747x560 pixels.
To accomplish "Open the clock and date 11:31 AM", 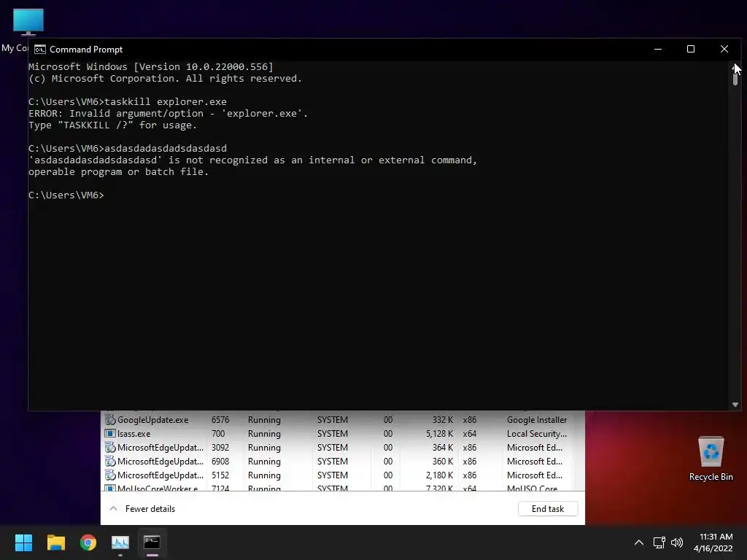I will 713,542.
